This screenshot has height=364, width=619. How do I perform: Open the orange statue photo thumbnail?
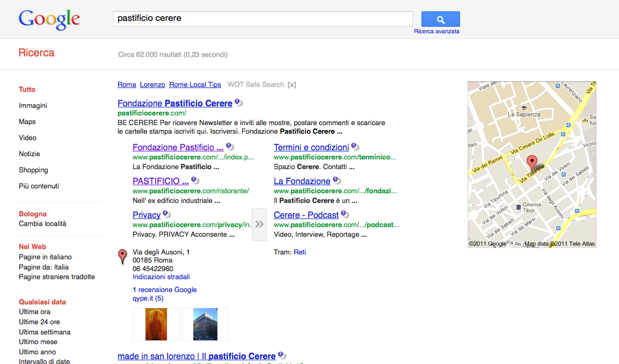pos(156,324)
